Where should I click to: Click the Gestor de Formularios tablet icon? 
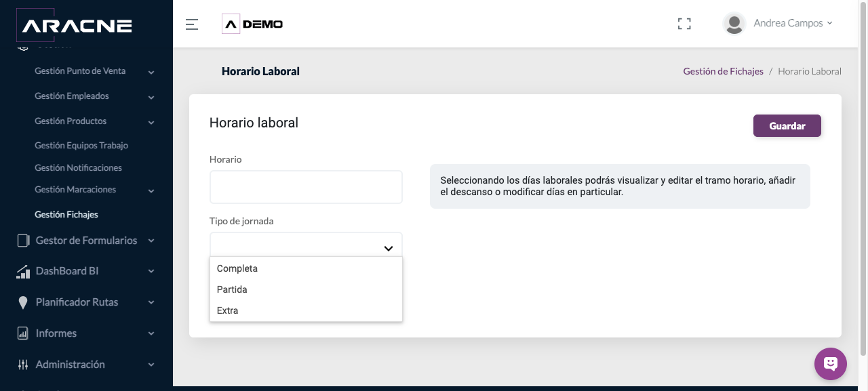pos(23,241)
